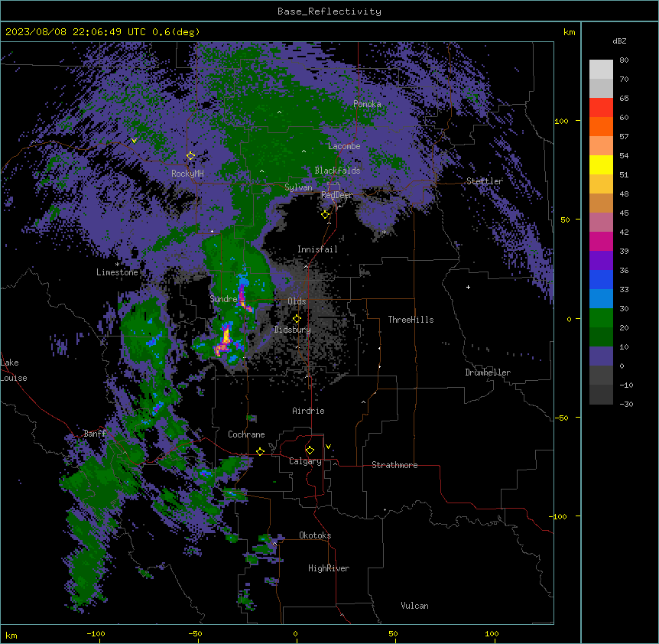Click the Limestone label

[x=117, y=272]
